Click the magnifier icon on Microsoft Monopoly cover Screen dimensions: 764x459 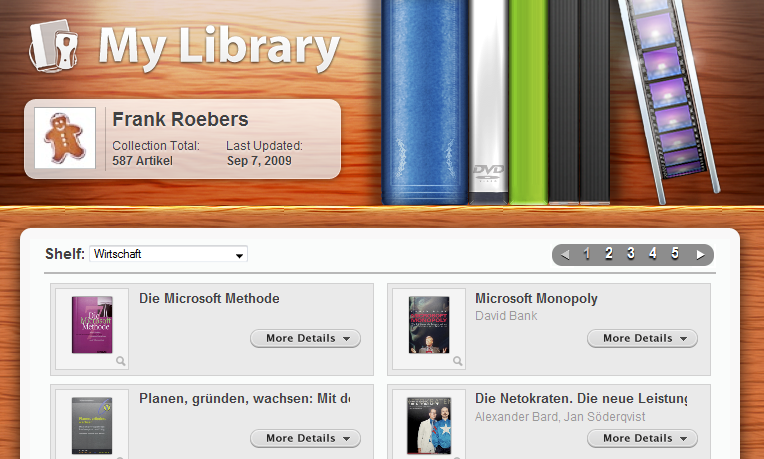(x=458, y=361)
